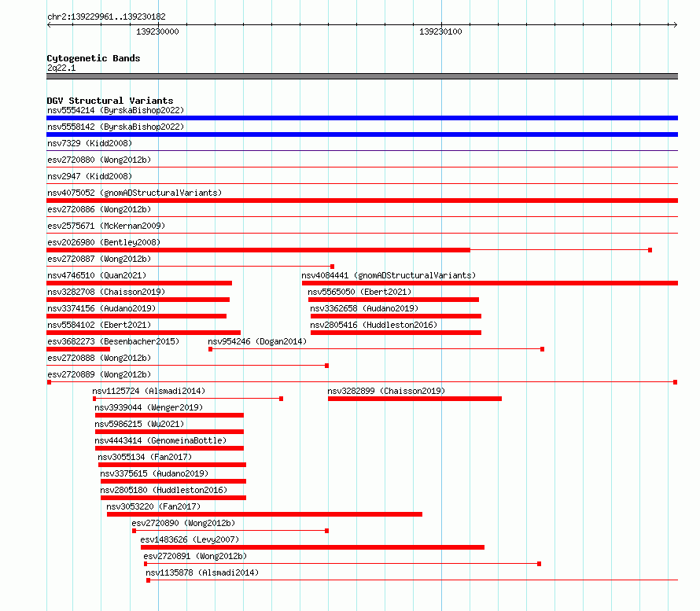Click the Cytogenetic Bands track title

tap(94, 58)
